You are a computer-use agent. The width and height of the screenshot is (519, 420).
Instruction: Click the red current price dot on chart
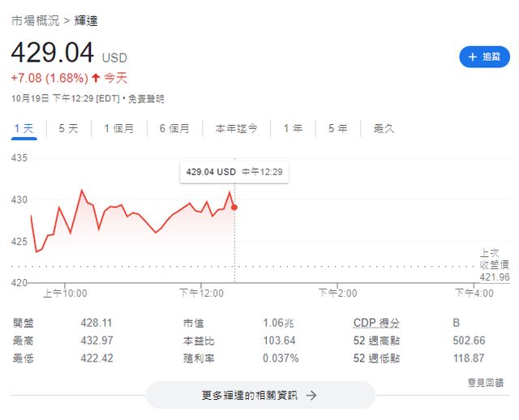[x=234, y=208]
